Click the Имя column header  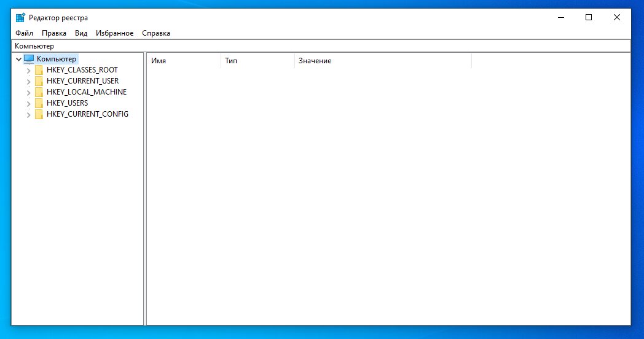tap(184, 61)
